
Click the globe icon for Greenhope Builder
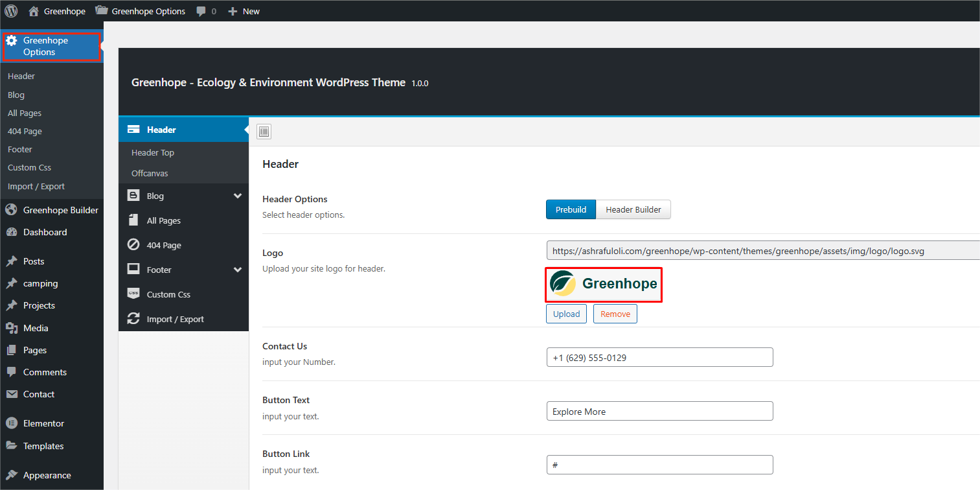[12, 210]
